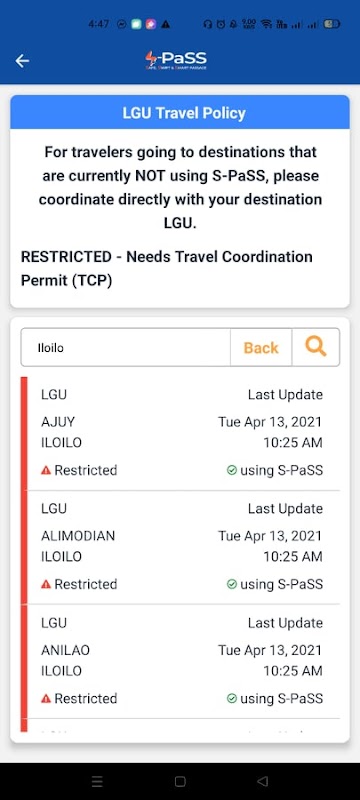Tap Android recent apps navigation button
Viewport: 360px width, 800px height.
coord(97,781)
